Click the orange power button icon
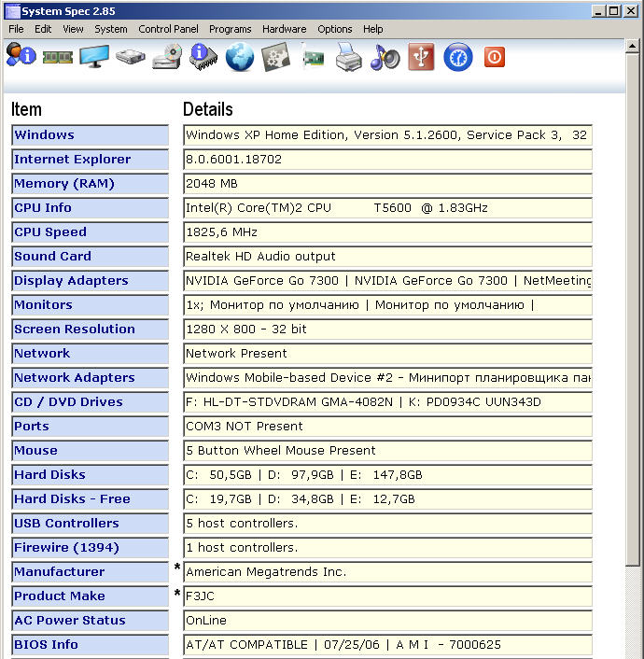 tap(495, 58)
